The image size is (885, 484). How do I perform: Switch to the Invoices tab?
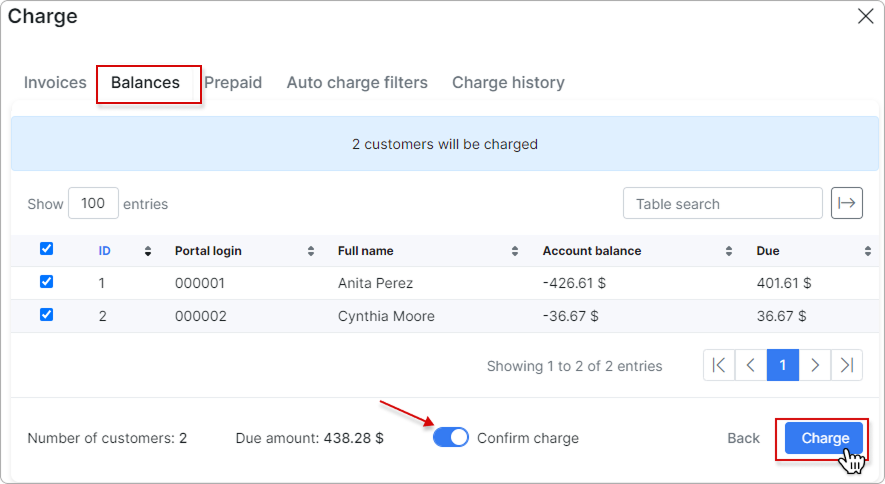tap(55, 83)
